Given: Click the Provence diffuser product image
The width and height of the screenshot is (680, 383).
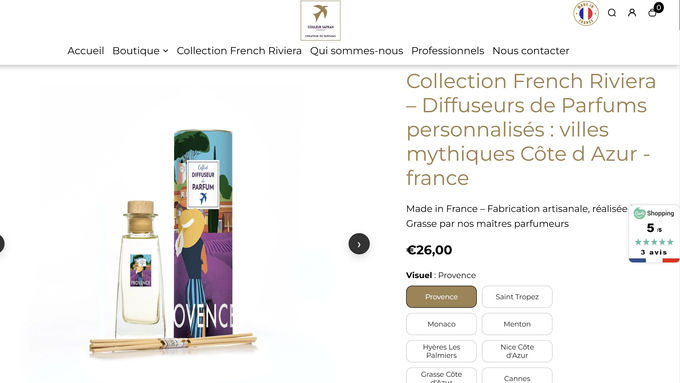Looking at the screenshot, I should coord(173,243).
